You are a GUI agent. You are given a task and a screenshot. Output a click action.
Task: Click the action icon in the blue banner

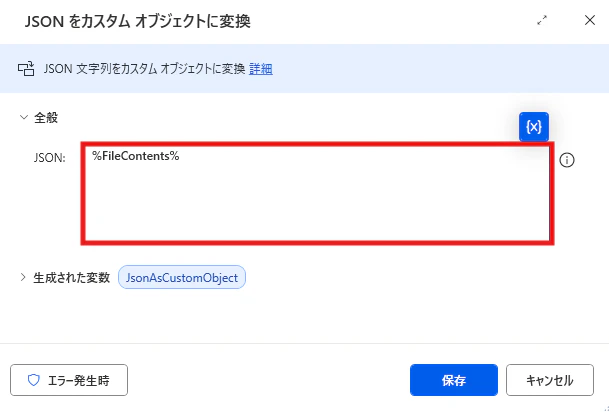pyautogui.click(x=26, y=69)
